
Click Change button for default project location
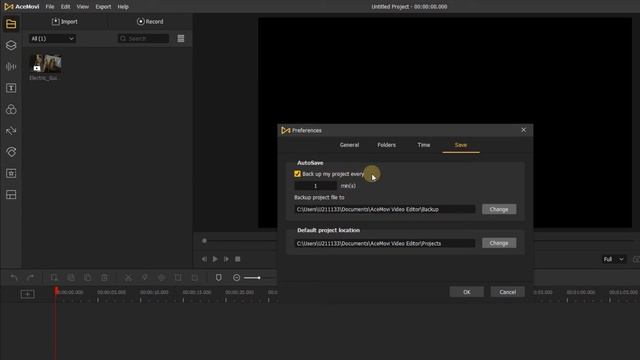(x=499, y=243)
